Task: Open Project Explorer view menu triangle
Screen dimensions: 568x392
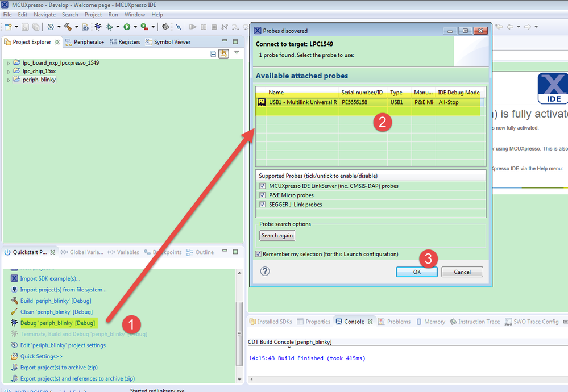Action: (237, 53)
